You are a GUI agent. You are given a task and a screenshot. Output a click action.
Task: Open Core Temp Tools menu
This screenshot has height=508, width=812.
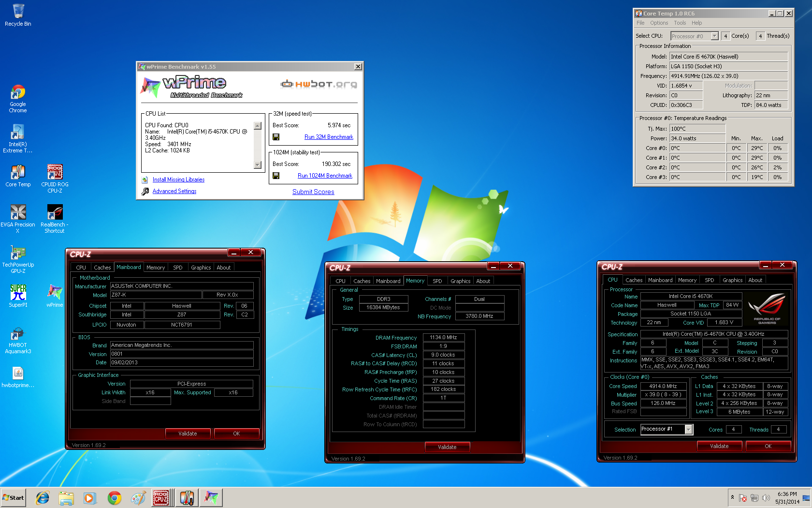tap(680, 23)
